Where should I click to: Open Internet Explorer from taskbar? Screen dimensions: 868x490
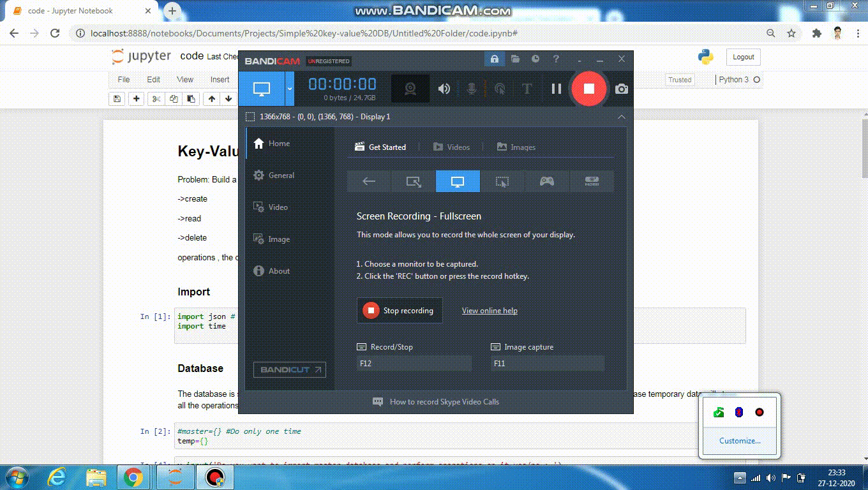coord(57,477)
